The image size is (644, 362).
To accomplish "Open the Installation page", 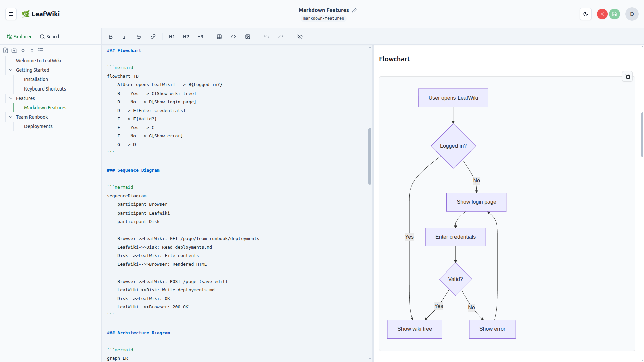I will (x=36, y=79).
